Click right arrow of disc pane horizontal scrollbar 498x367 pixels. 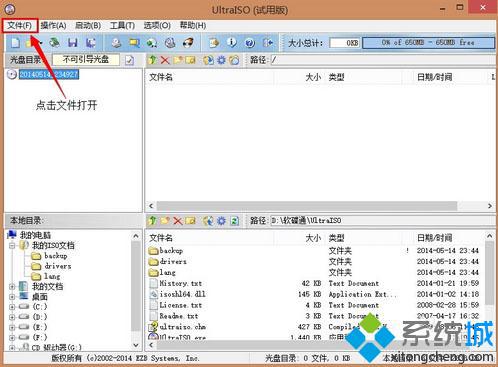click(490, 206)
